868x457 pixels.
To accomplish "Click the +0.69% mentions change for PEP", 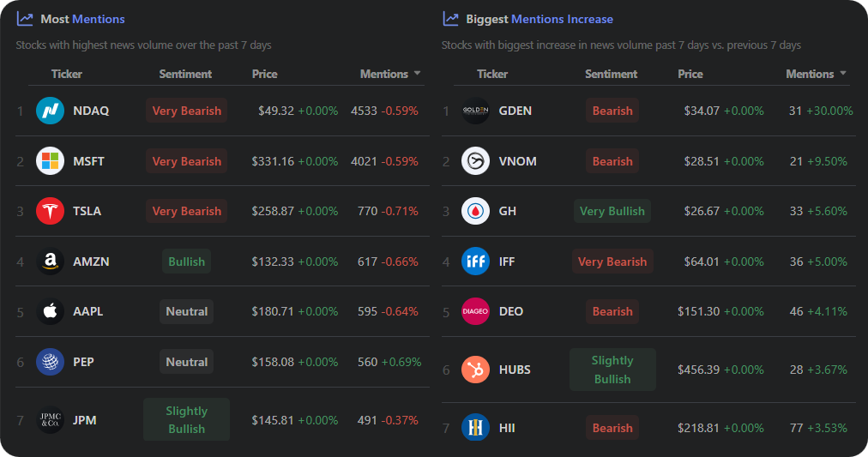I will point(401,362).
